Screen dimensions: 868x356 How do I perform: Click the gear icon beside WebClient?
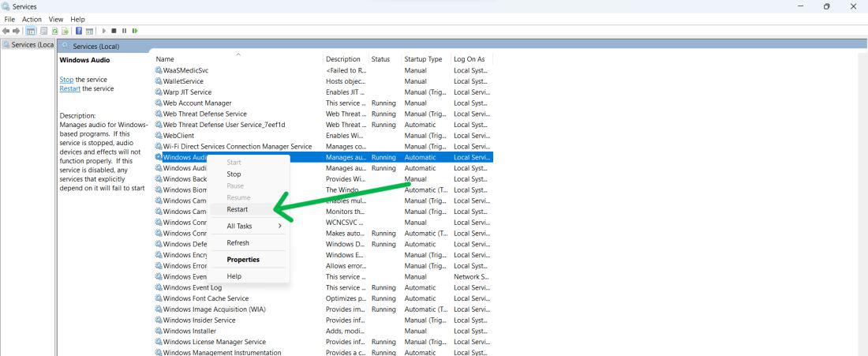click(x=159, y=136)
